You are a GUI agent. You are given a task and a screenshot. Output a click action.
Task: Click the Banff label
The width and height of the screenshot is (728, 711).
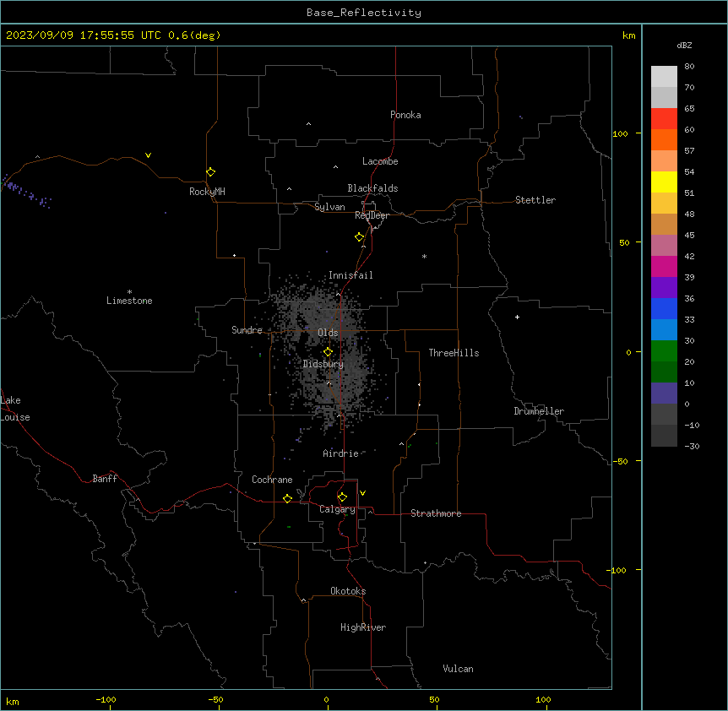(x=105, y=479)
